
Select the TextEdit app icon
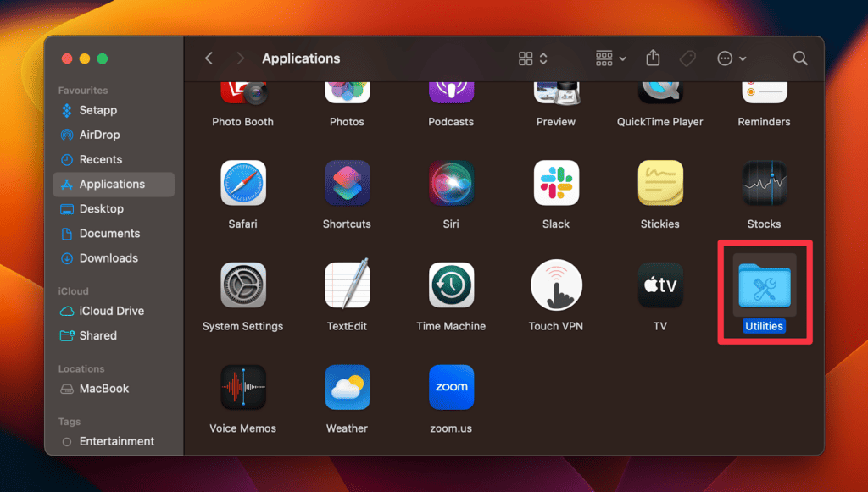(x=347, y=285)
